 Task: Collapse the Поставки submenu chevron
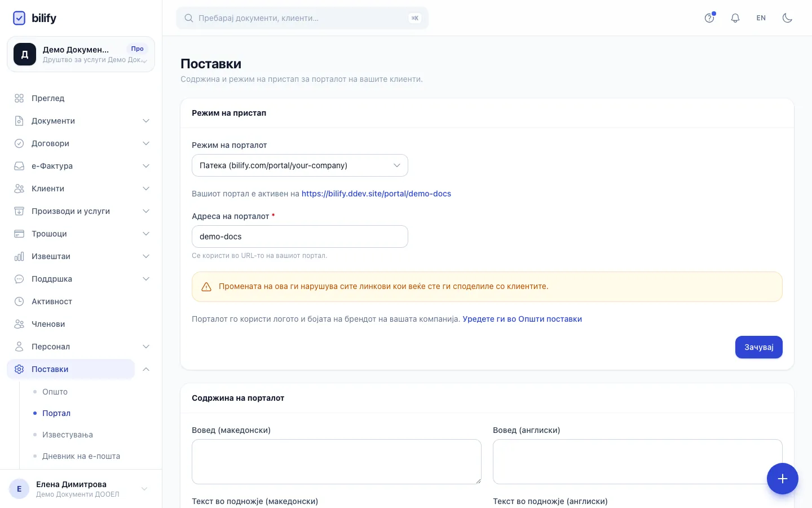click(x=146, y=369)
